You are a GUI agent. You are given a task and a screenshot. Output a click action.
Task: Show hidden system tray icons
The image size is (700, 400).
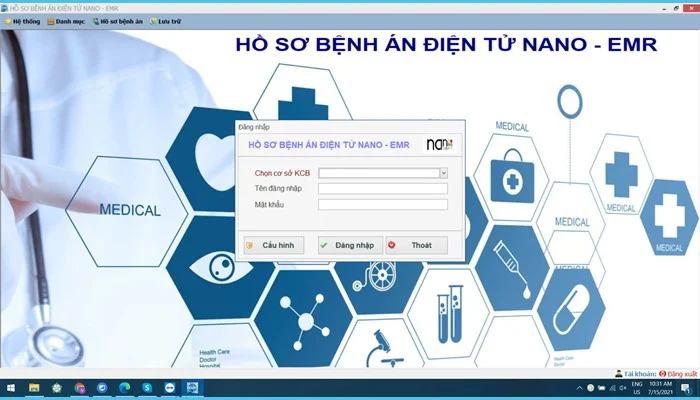(579, 388)
